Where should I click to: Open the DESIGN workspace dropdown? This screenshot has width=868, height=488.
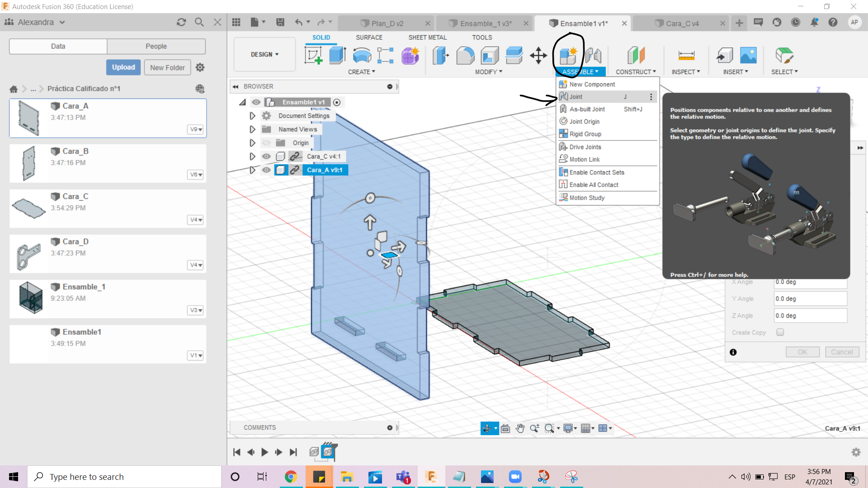click(x=264, y=54)
